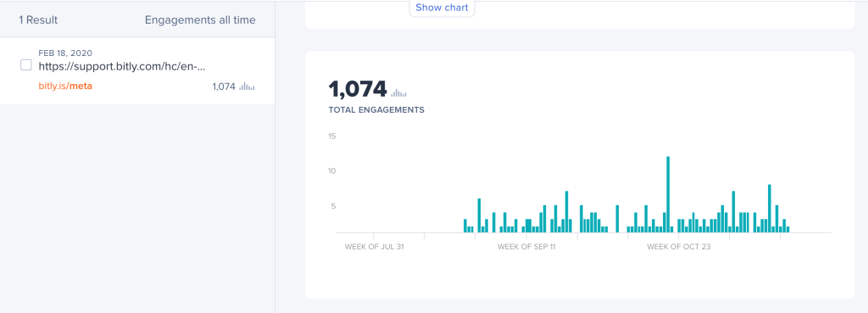868x313 pixels.
Task: Click the last bar on the chart's right
Action: (x=787, y=229)
